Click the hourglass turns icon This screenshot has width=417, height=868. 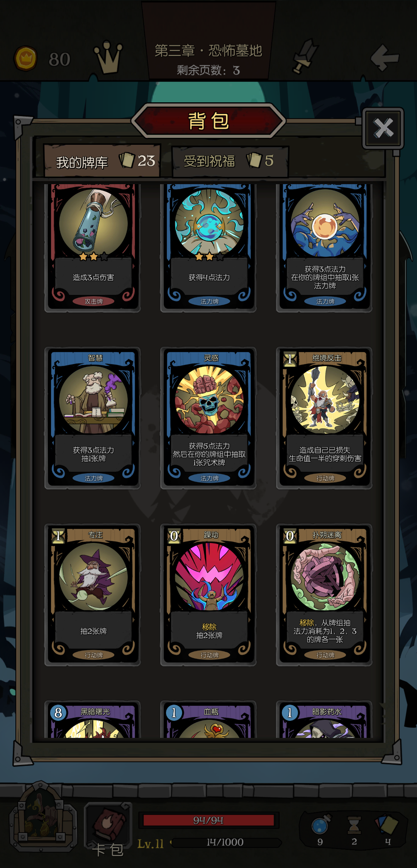tap(354, 824)
